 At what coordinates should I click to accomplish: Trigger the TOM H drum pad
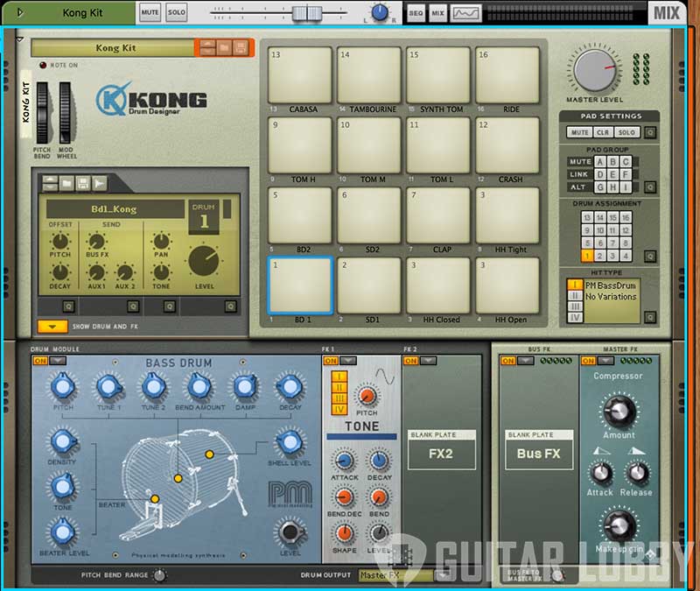[x=300, y=145]
